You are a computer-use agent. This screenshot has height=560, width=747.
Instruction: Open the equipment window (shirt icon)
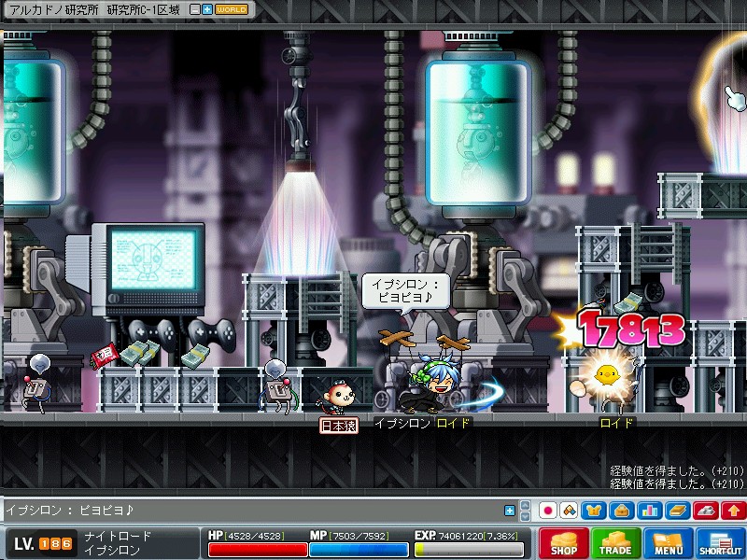coord(593,511)
